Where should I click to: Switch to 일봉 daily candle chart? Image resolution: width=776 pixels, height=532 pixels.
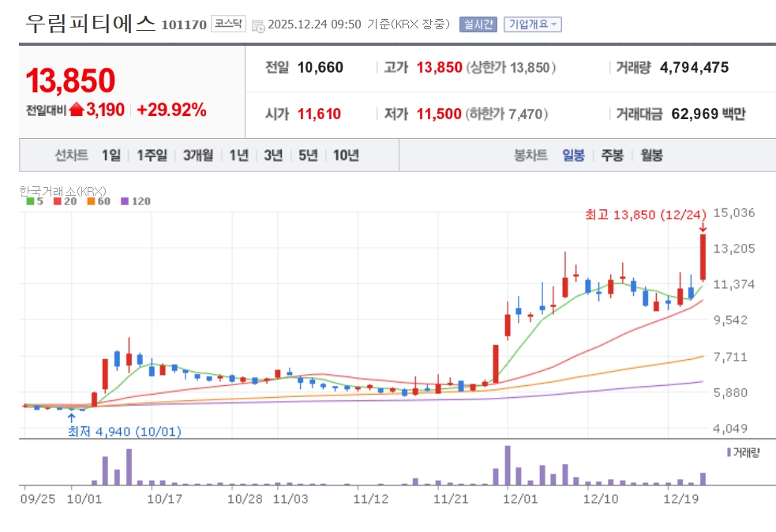[x=574, y=155]
